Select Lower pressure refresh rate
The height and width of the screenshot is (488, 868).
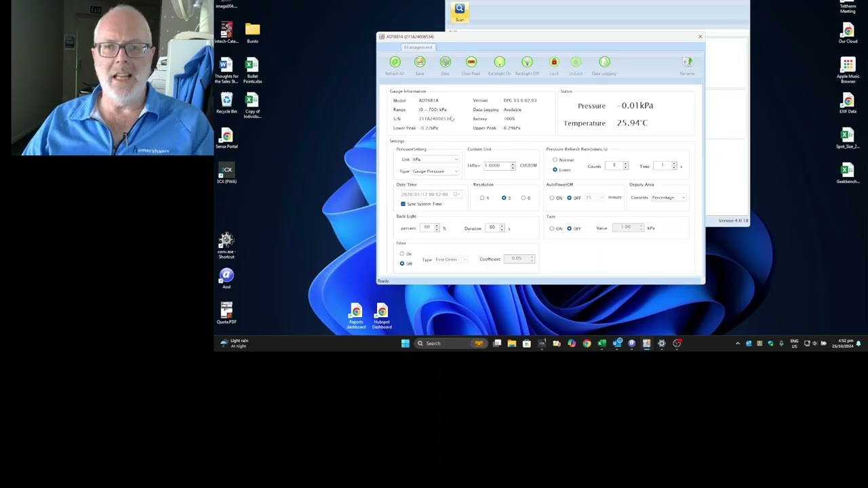pyautogui.click(x=555, y=169)
